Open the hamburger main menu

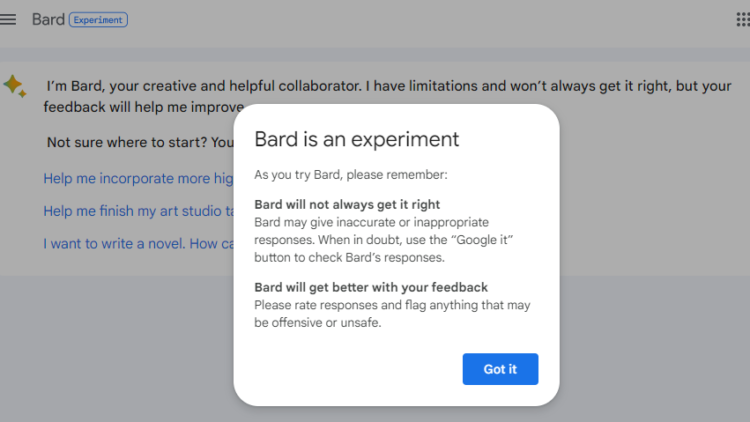(x=8, y=19)
